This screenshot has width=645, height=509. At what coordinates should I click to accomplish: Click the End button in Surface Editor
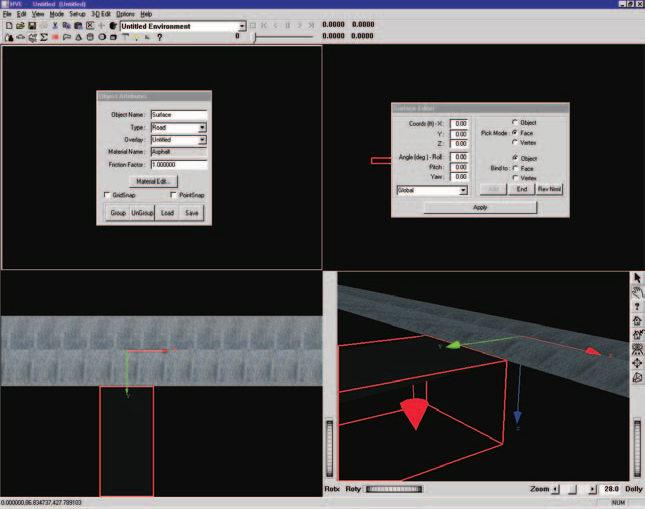coord(522,189)
